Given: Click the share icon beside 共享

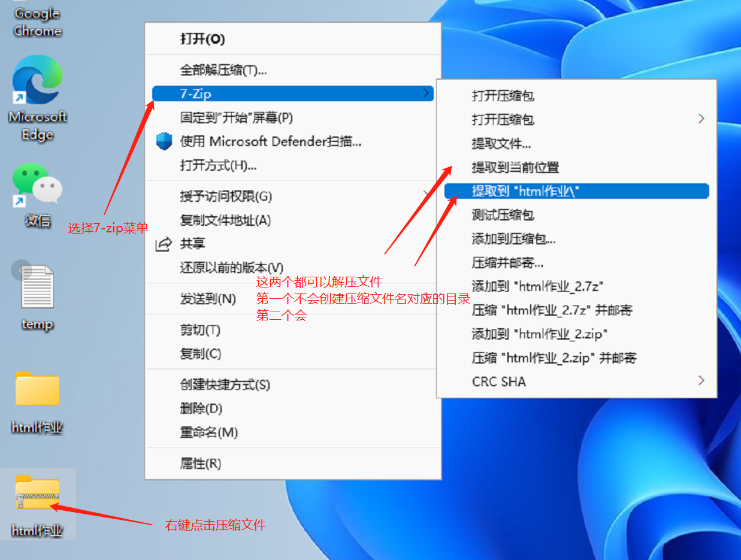Looking at the screenshot, I should coord(164,244).
